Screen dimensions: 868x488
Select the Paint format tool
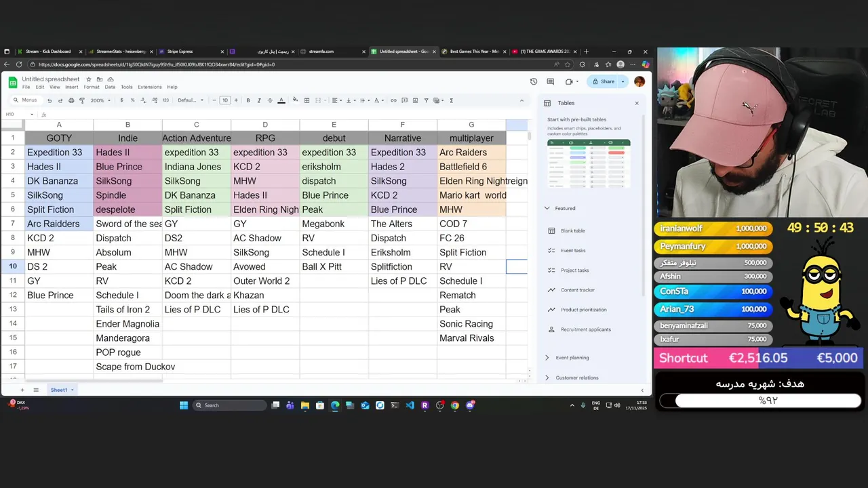(x=82, y=100)
